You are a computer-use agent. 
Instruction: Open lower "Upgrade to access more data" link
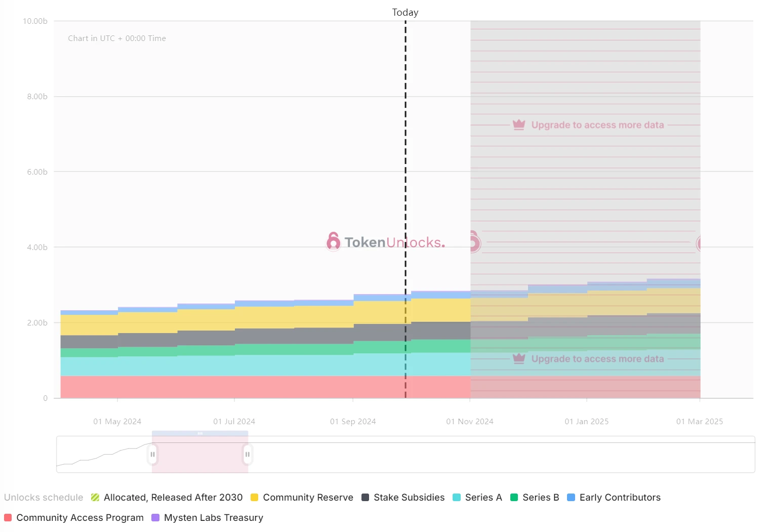[597, 359]
